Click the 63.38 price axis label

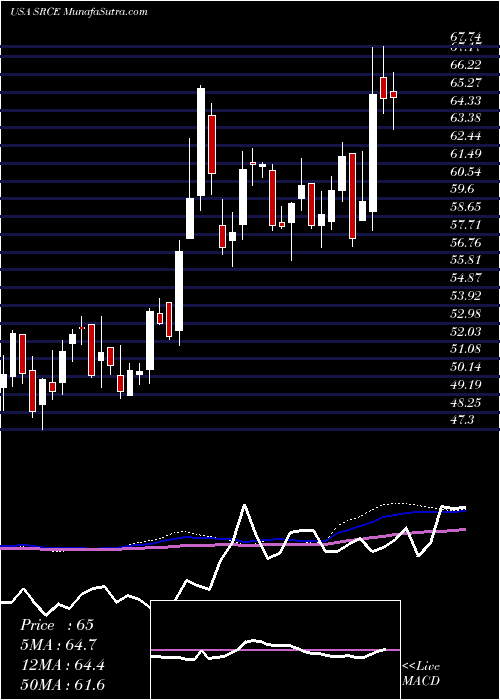pos(466,118)
